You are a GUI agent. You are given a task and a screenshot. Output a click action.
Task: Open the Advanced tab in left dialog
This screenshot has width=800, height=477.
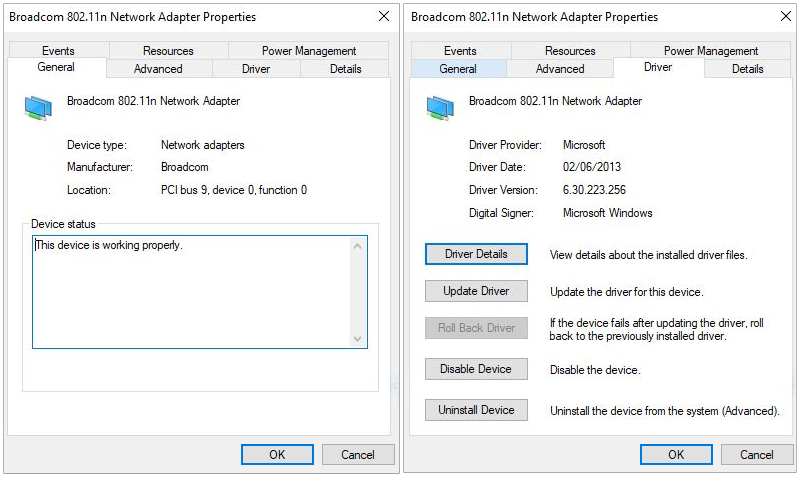point(158,69)
